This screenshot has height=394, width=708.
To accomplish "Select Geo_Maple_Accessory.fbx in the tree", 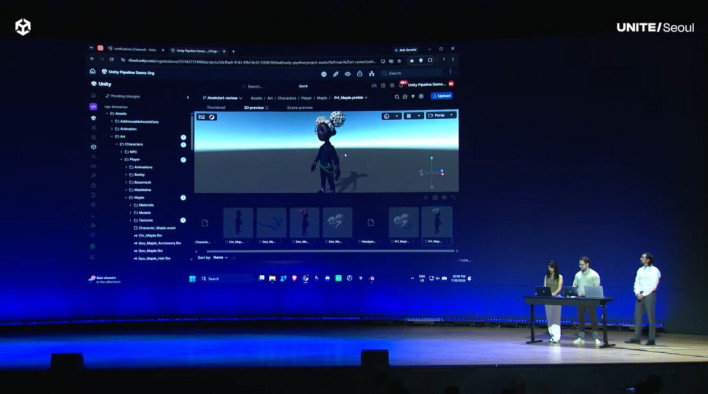I will [159, 243].
